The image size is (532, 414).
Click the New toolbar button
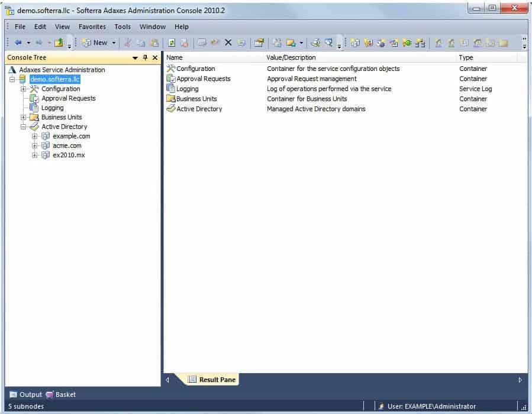(x=95, y=43)
